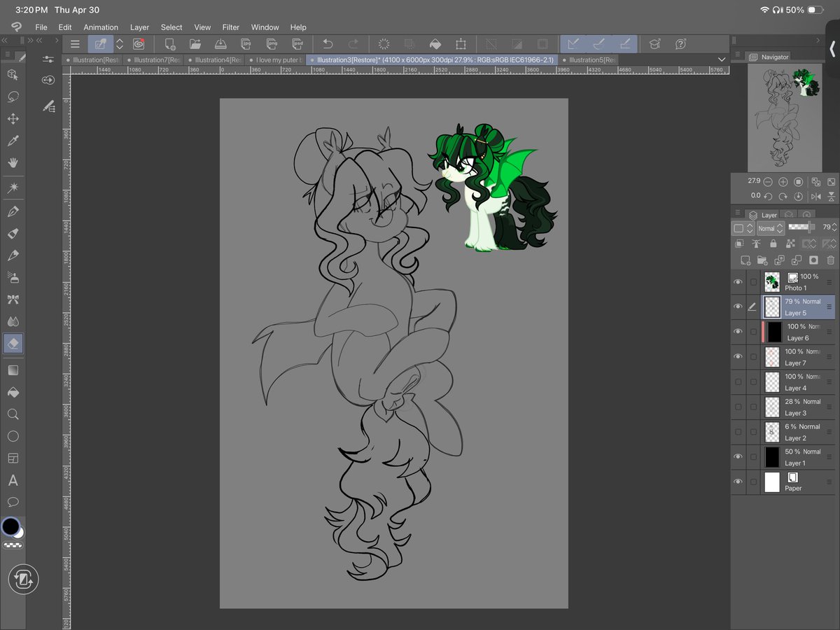The image size is (840, 630).
Task: Select the active Eraser tool
Action: pos(13,344)
